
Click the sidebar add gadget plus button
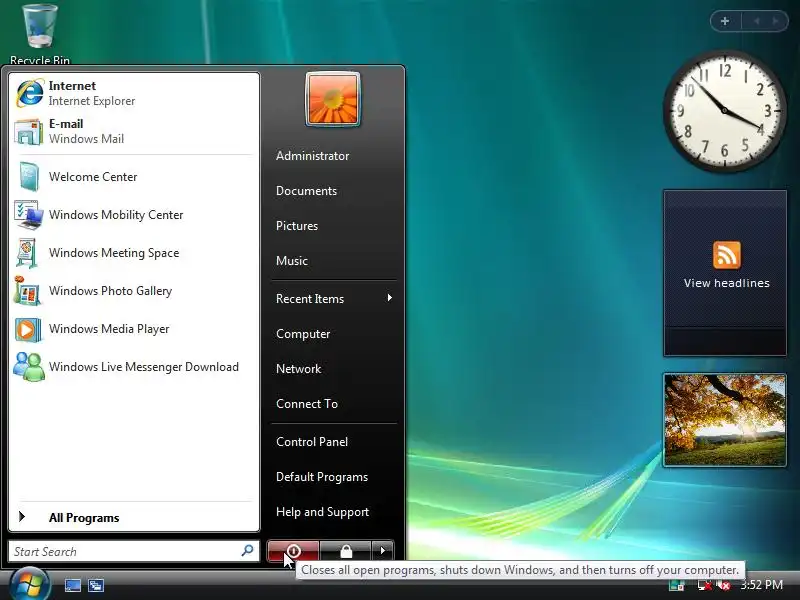[x=725, y=21]
